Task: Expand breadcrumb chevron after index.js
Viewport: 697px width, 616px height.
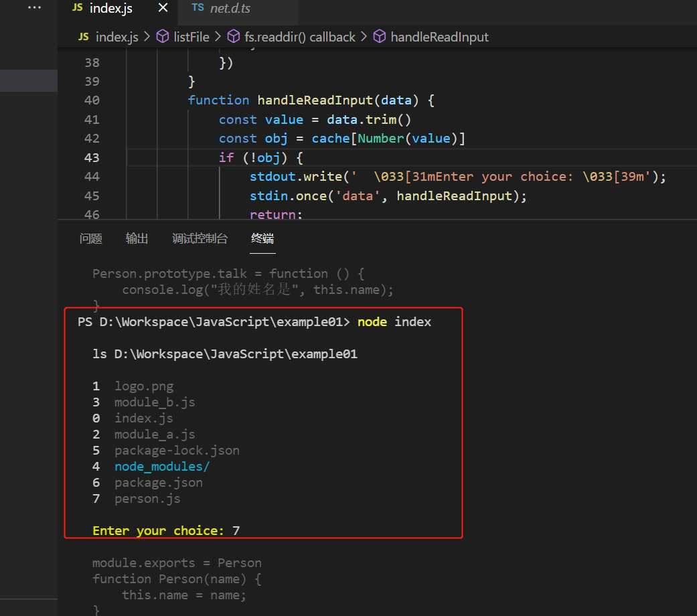Action: click(x=147, y=36)
